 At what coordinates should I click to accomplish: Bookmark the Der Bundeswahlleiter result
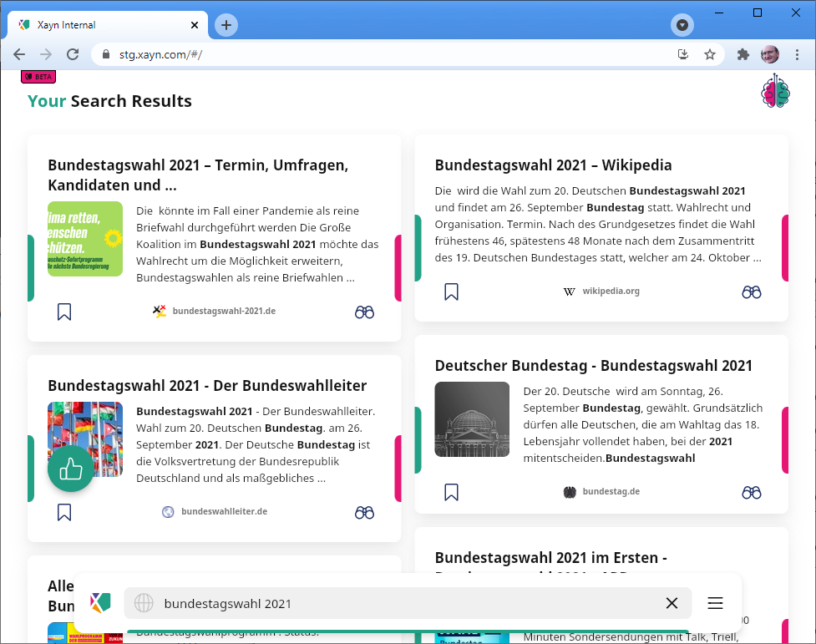[64, 512]
